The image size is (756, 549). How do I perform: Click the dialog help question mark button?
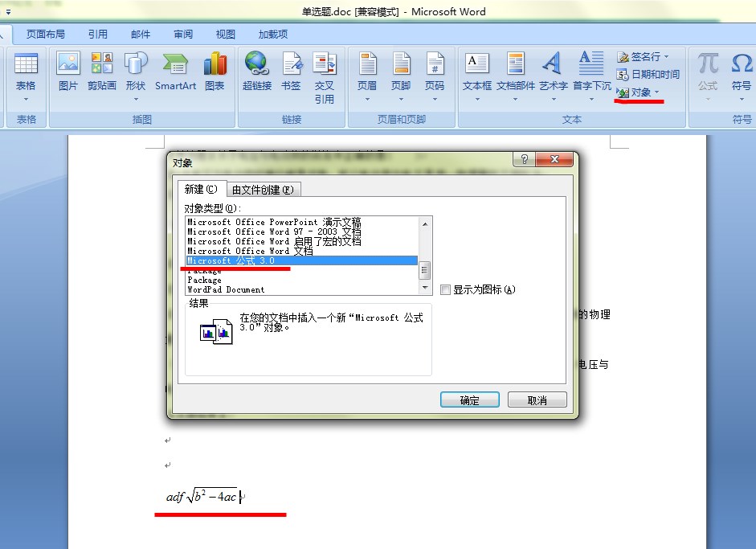(x=525, y=159)
